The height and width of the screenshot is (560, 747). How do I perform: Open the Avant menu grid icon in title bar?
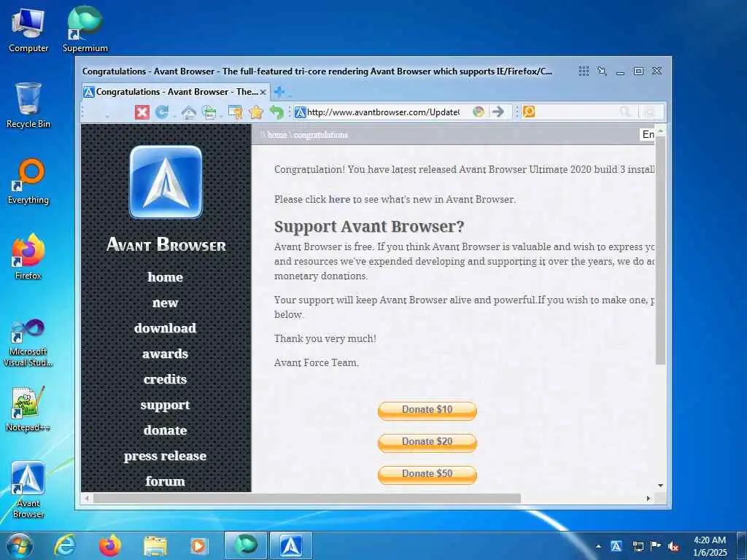tap(584, 71)
